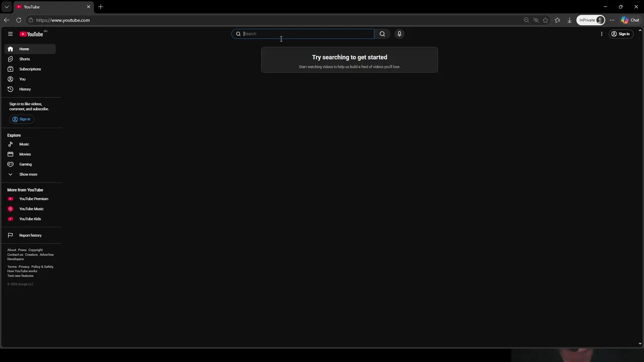Start voice search with the microphone icon

(399, 34)
